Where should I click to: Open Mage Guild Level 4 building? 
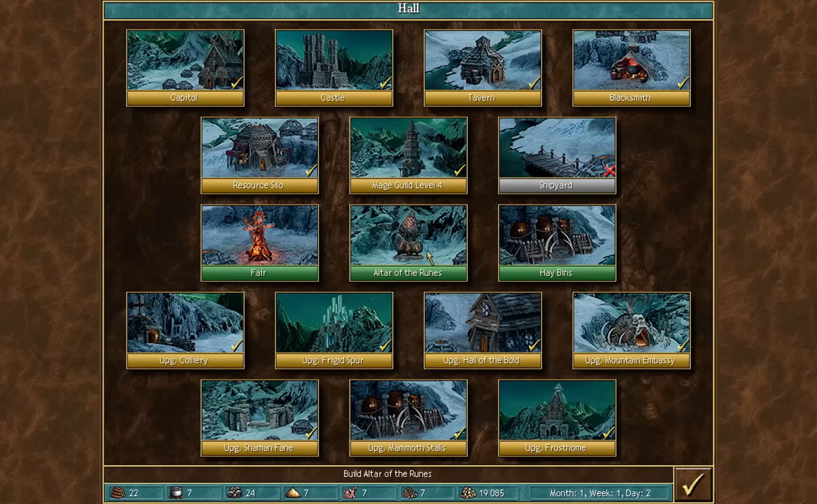408,155
